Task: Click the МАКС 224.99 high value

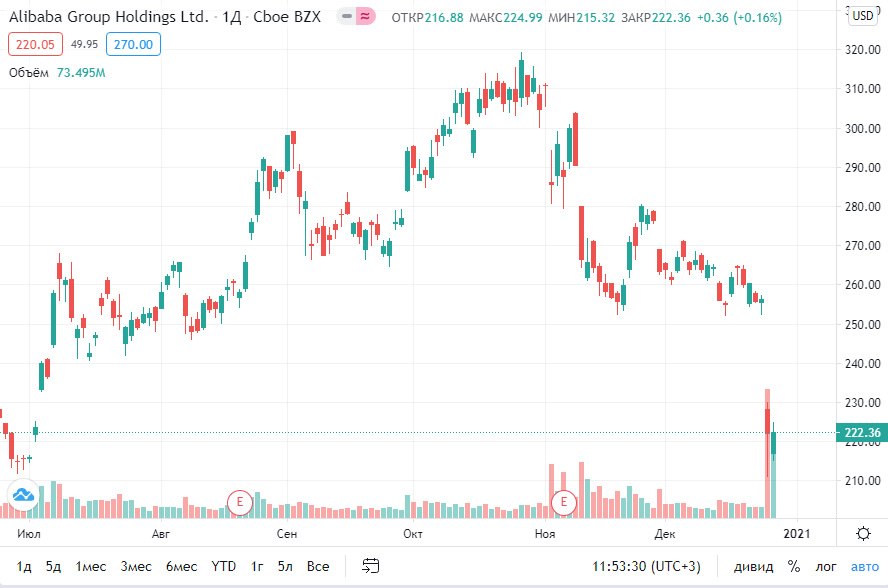Action: click(506, 18)
